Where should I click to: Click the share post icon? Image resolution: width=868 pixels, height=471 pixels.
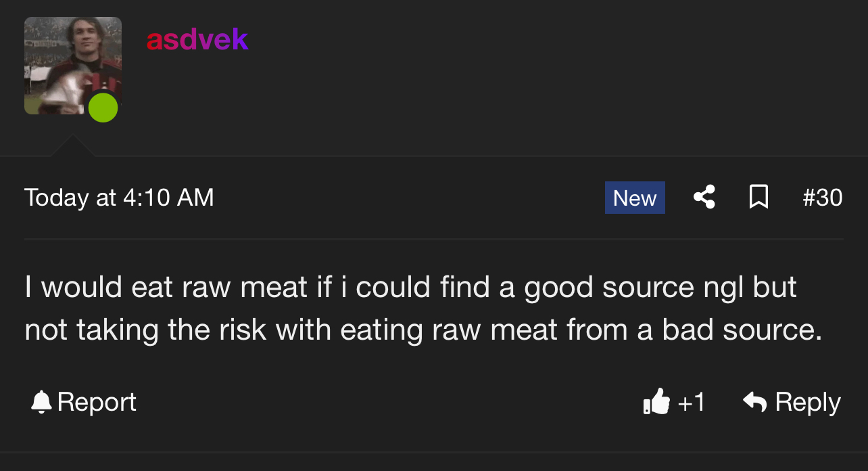click(704, 198)
